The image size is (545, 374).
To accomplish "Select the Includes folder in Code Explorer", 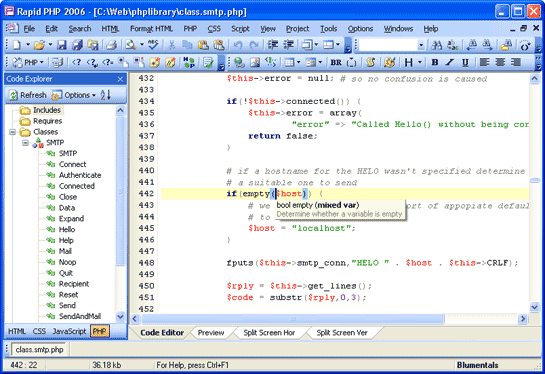I will (47, 110).
